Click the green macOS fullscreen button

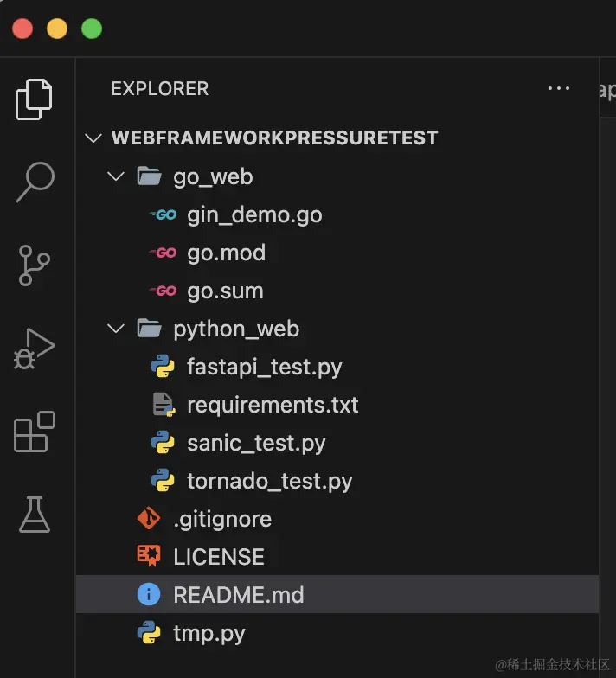(x=92, y=29)
